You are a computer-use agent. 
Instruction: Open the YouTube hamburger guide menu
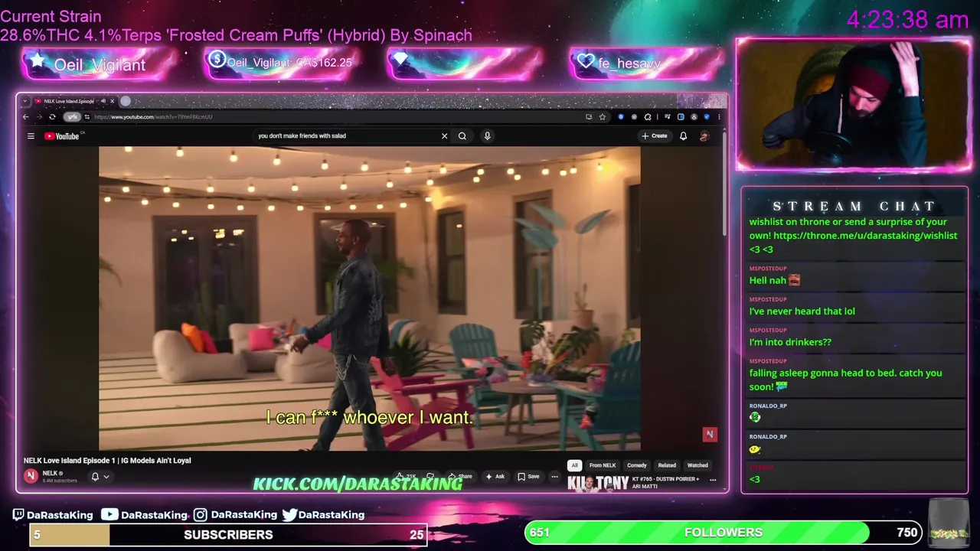pyautogui.click(x=31, y=136)
